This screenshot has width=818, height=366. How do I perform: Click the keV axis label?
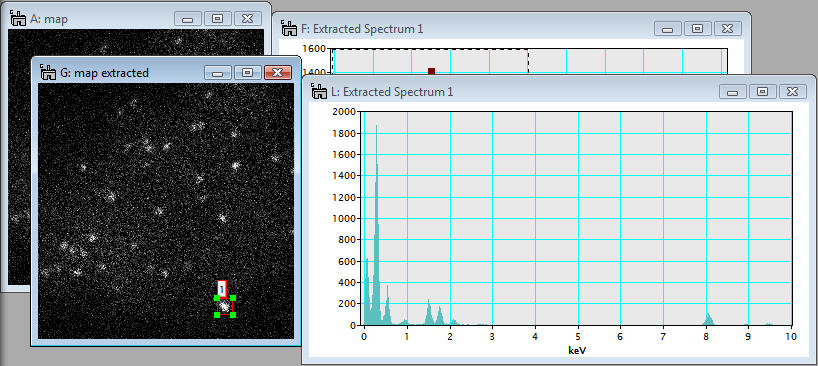click(578, 350)
